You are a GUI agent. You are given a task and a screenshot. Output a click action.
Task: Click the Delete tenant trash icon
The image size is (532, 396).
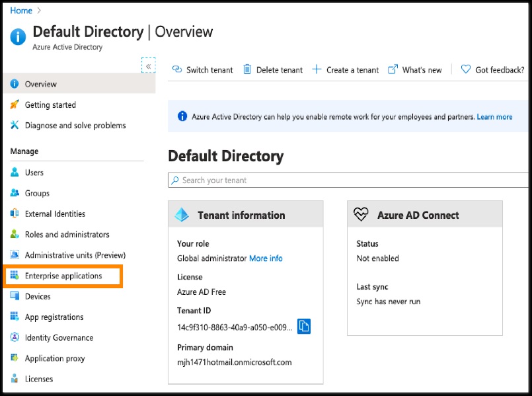(247, 69)
